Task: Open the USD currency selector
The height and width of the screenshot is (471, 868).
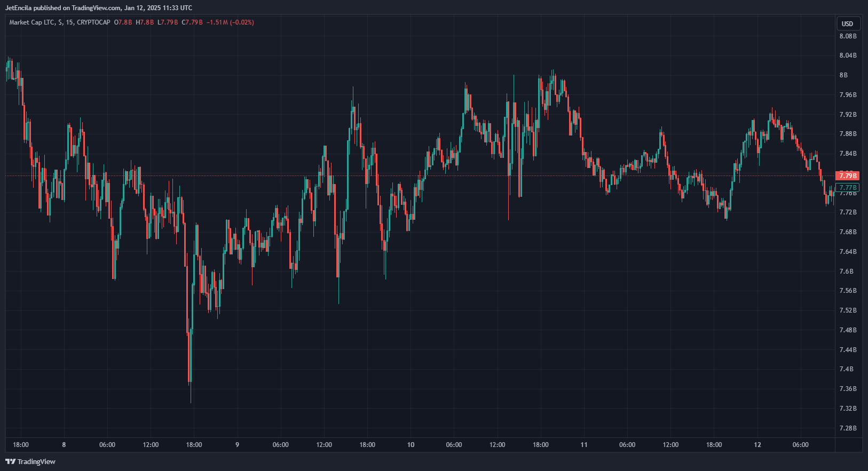Action: click(847, 23)
